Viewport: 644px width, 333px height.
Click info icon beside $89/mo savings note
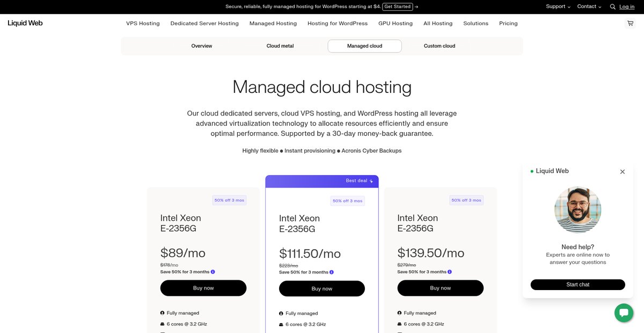213,272
